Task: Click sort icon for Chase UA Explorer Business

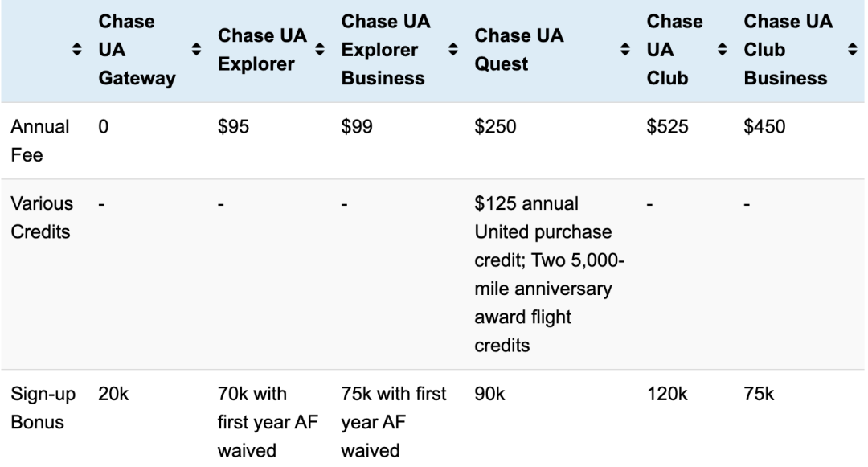Action: [452, 50]
